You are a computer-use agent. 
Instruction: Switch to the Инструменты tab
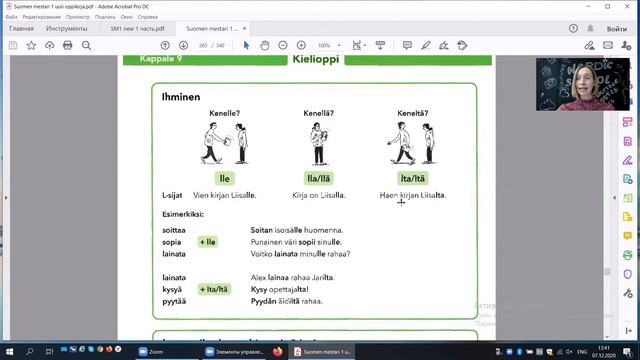pyautogui.click(x=67, y=29)
